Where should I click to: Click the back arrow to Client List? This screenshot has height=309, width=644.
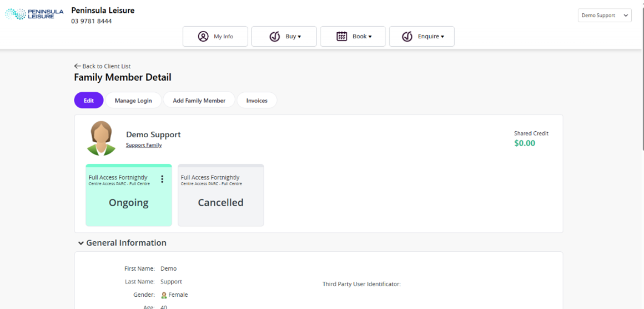77,66
